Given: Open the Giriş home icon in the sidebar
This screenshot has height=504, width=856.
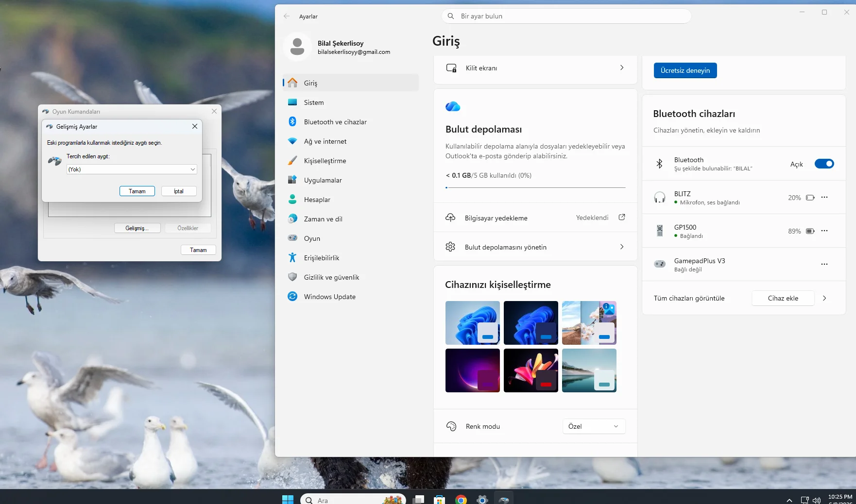Looking at the screenshot, I should coord(292,83).
